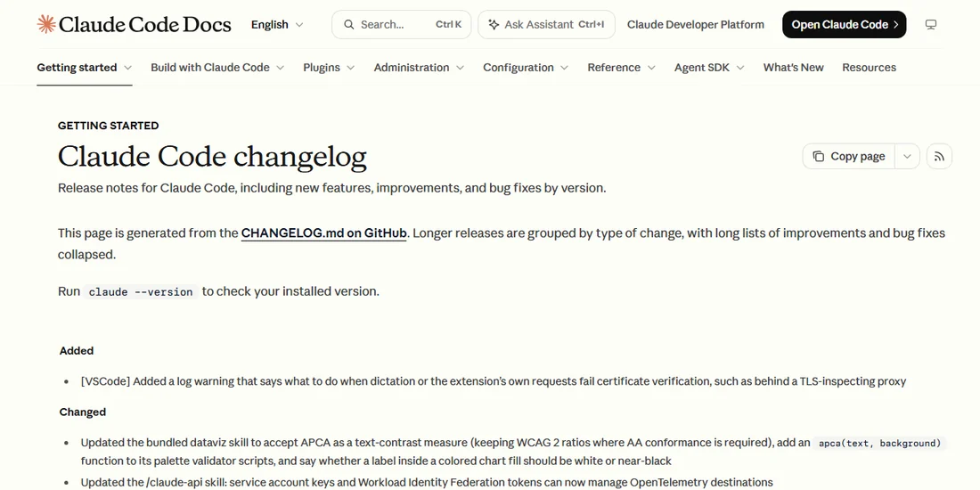Go to the Resources tab
980x490 pixels.
tap(869, 68)
